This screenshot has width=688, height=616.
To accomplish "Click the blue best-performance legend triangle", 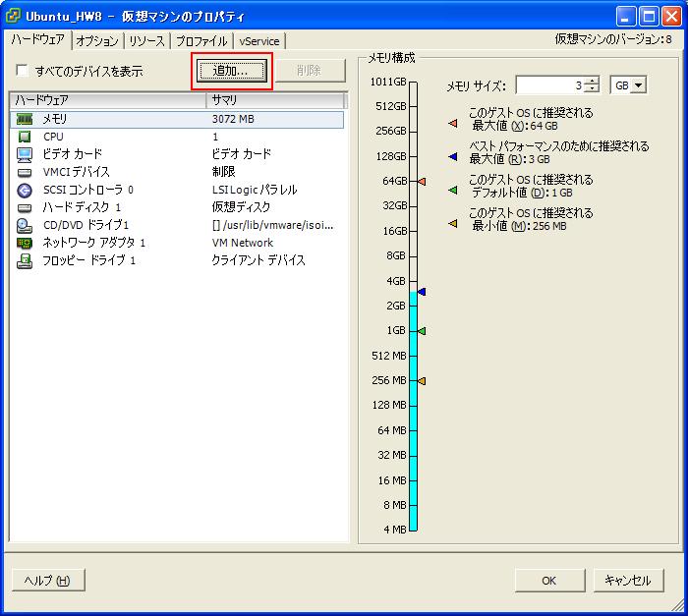I will pyautogui.click(x=453, y=156).
